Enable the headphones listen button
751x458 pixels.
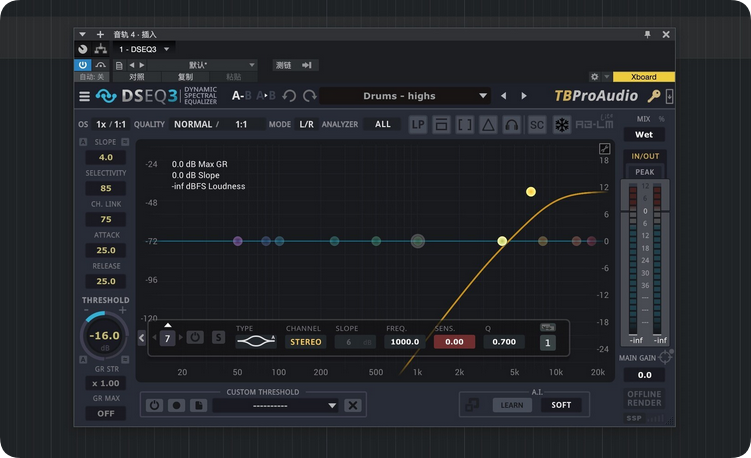pos(512,125)
